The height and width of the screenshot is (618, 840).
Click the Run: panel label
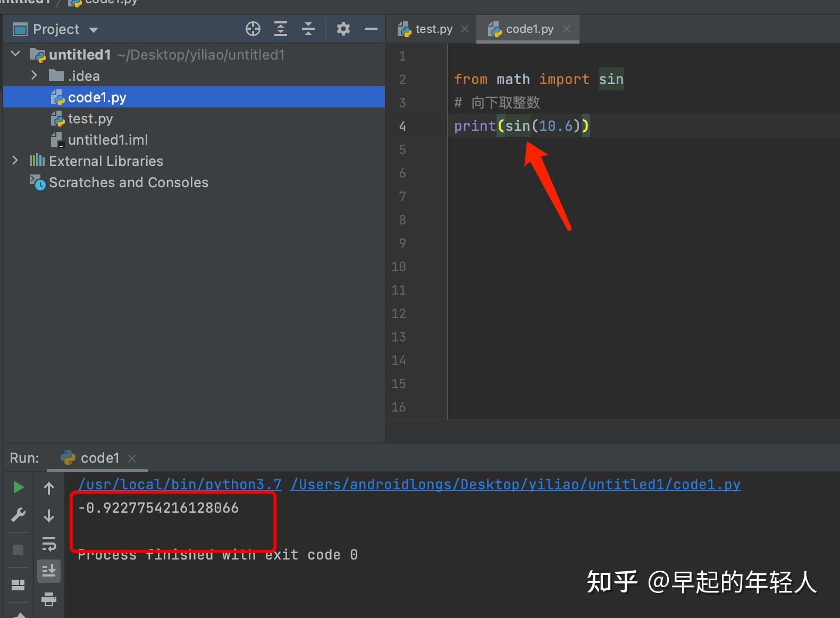[24, 458]
